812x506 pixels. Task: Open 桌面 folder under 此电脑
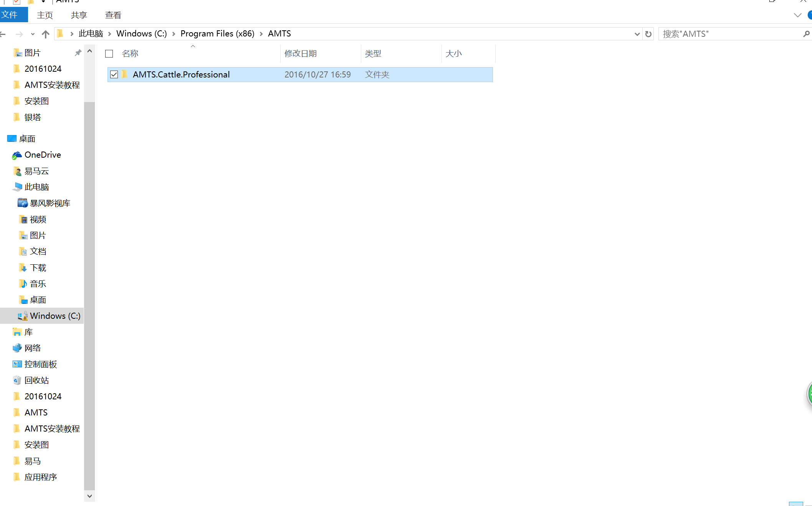point(38,300)
